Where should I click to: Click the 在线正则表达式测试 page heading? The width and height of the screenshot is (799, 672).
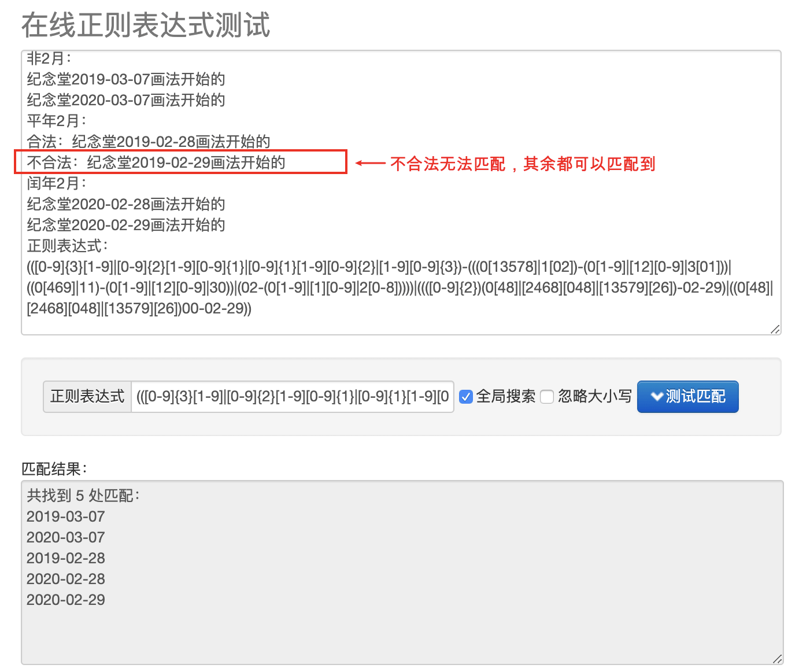point(146,25)
